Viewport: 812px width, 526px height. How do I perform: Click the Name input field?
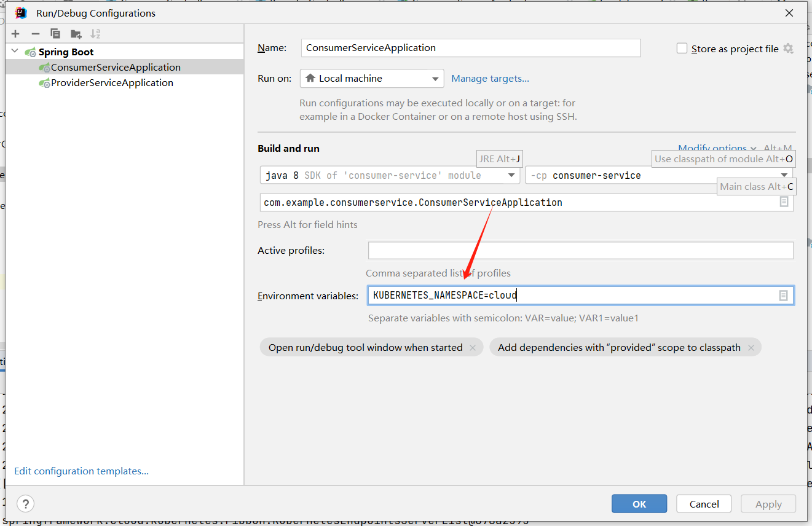point(471,48)
